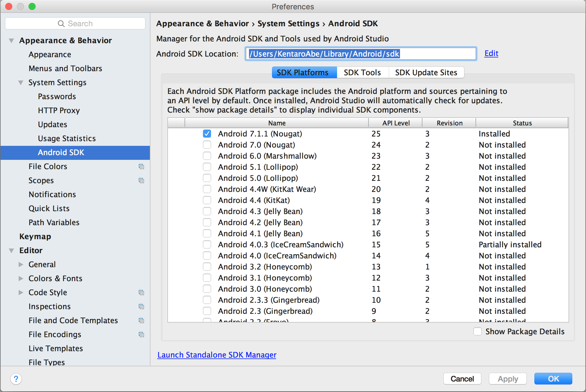The height and width of the screenshot is (392, 586).
Task: Click the project-level icon beside Inspections
Action: [x=141, y=307]
